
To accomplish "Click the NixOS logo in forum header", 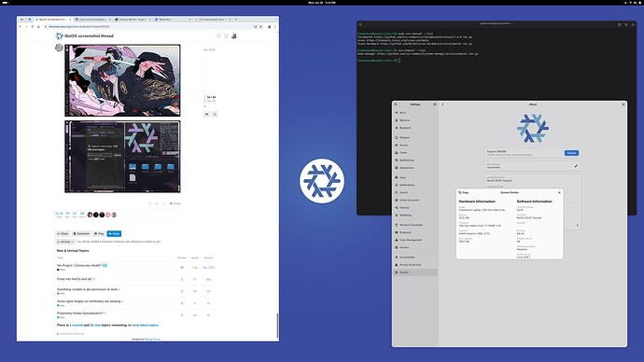I will click(x=59, y=36).
